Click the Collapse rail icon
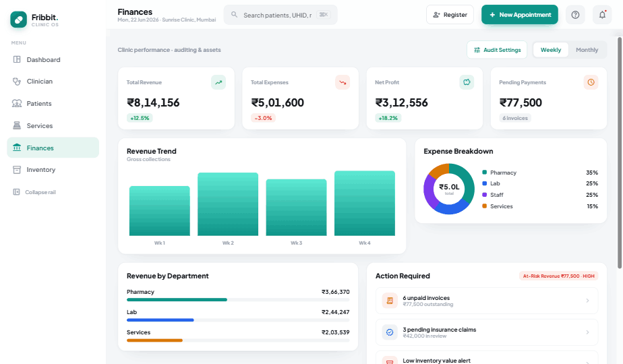 [16, 192]
